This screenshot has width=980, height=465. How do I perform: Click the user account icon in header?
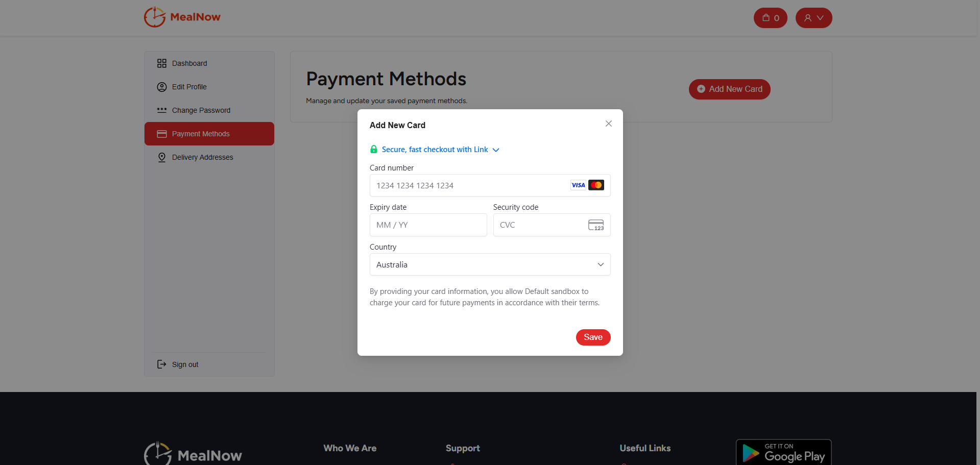point(808,17)
